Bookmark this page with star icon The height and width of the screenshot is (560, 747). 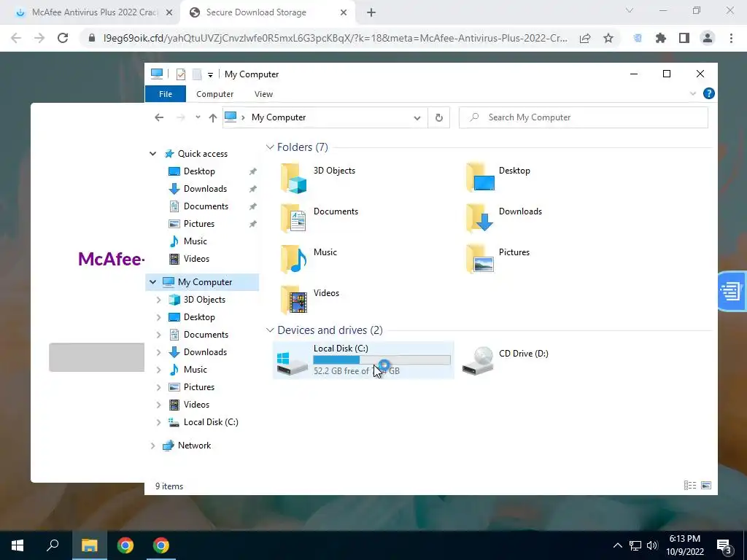point(608,38)
